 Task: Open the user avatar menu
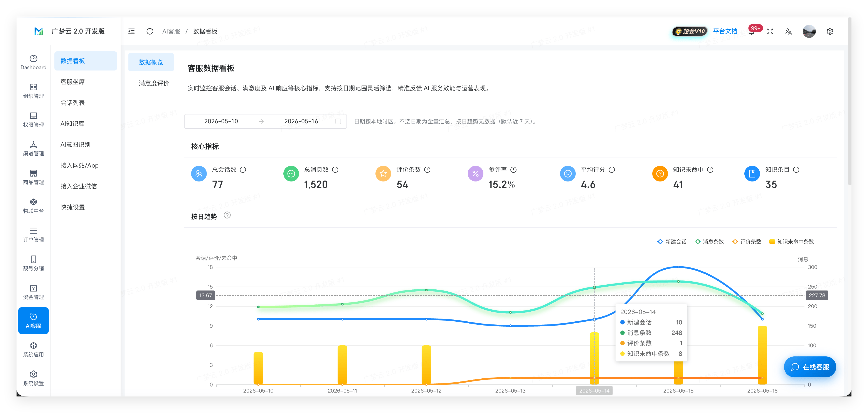tap(809, 31)
